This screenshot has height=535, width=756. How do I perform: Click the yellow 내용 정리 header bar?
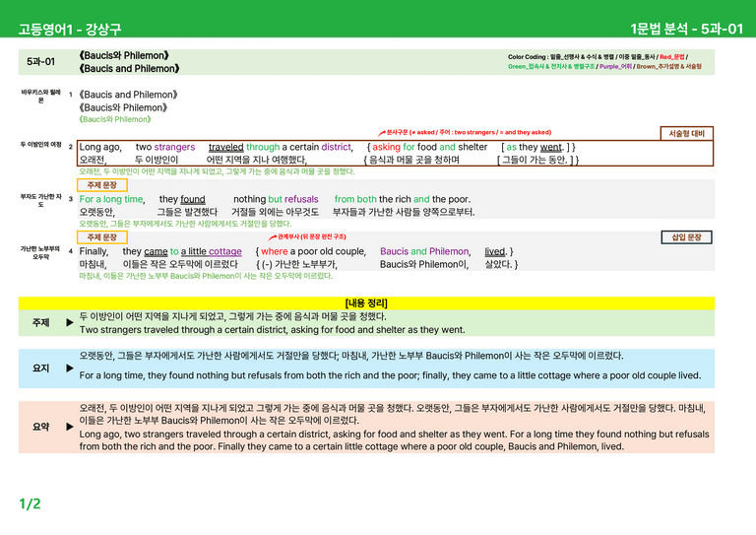[x=366, y=302]
